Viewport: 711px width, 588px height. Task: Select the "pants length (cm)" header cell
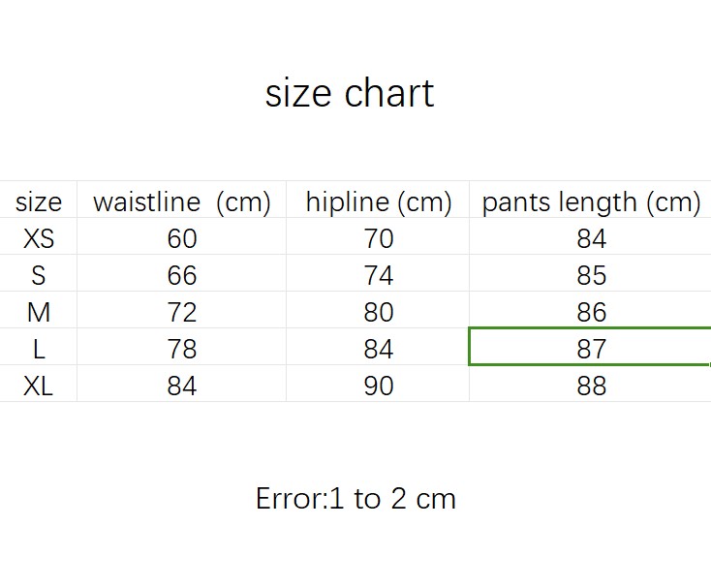[x=591, y=201]
